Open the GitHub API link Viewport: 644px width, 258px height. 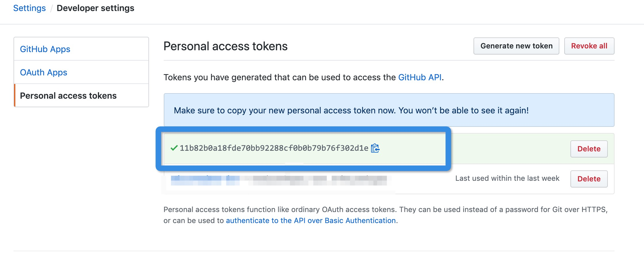[x=420, y=77]
